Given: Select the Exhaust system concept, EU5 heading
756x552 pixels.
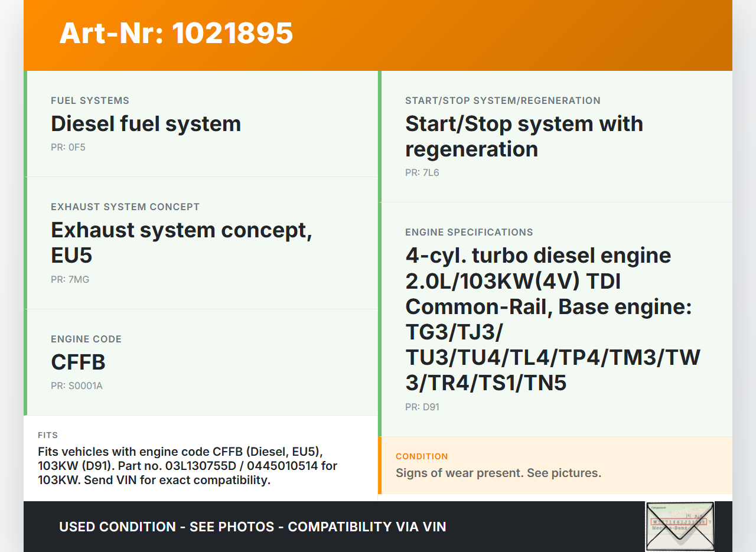Looking at the screenshot, I should point(181,242).
